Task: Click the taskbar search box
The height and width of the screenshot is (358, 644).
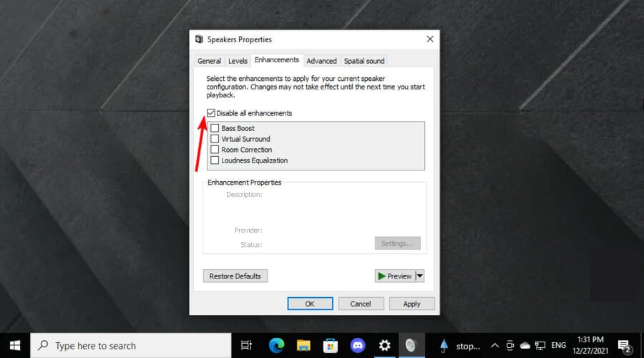Action: [x=131, y=346]
